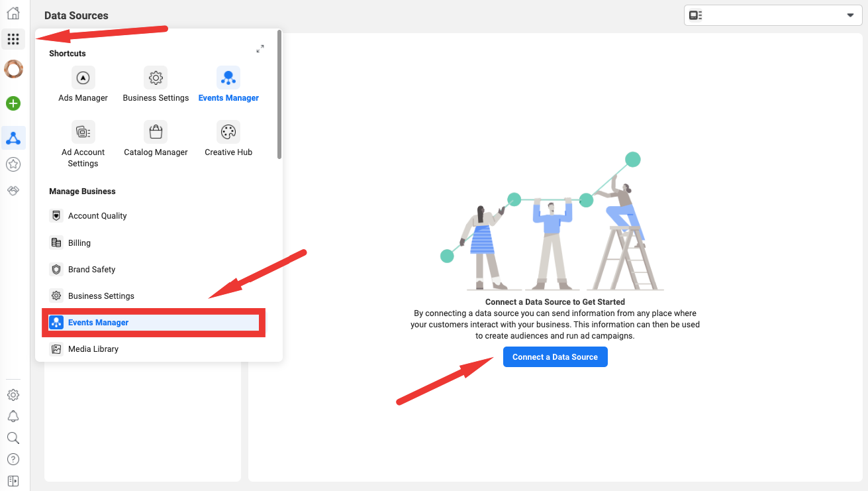Select Account Quality menu item
Viewport: 868px width, 491px height.
click(x=154, y=216)
